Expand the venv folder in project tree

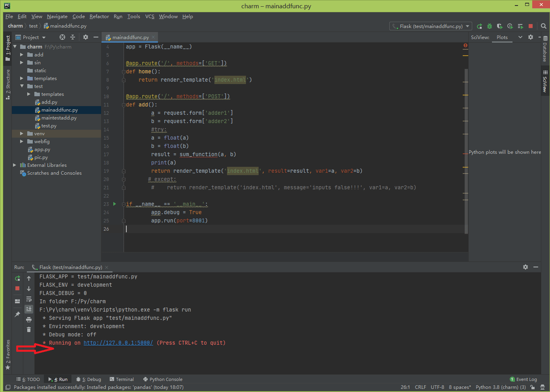[22, 134]
